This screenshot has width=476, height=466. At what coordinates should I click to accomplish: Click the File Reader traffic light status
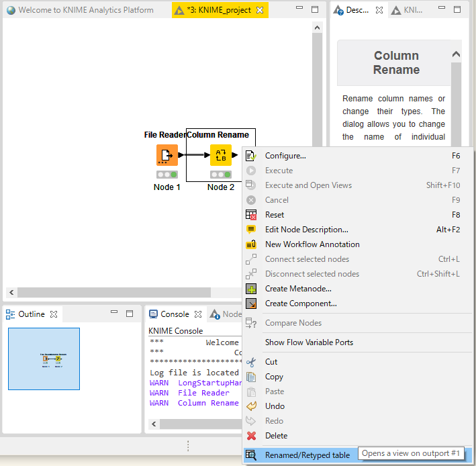point(167,175)
